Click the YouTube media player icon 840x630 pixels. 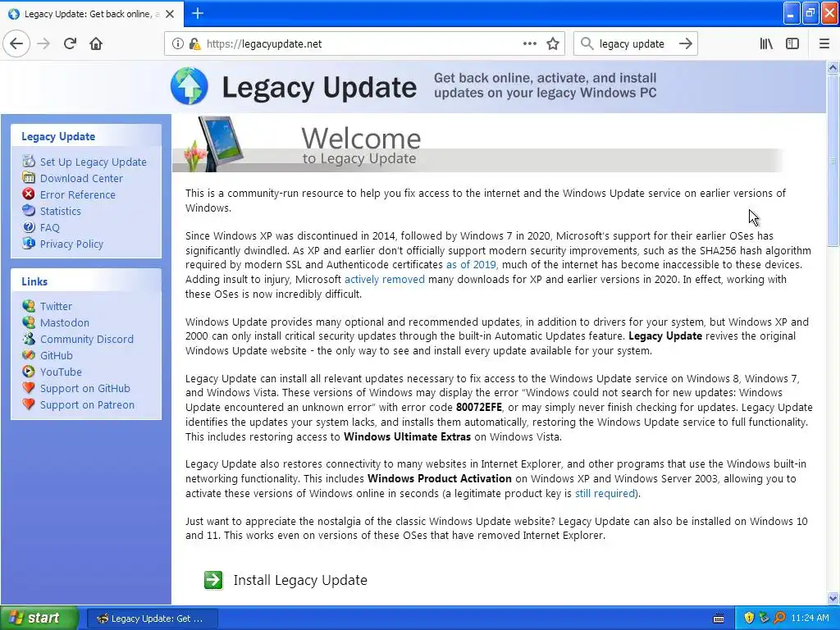[29, 372]
